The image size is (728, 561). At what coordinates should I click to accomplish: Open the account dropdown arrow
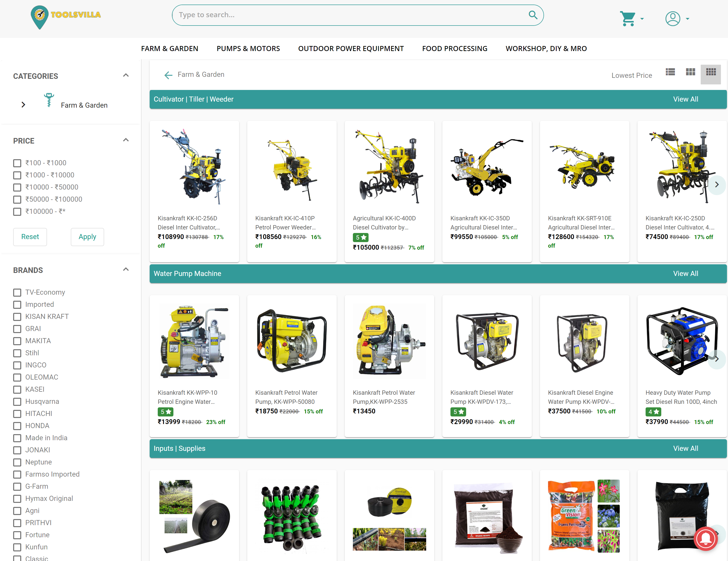687,19
